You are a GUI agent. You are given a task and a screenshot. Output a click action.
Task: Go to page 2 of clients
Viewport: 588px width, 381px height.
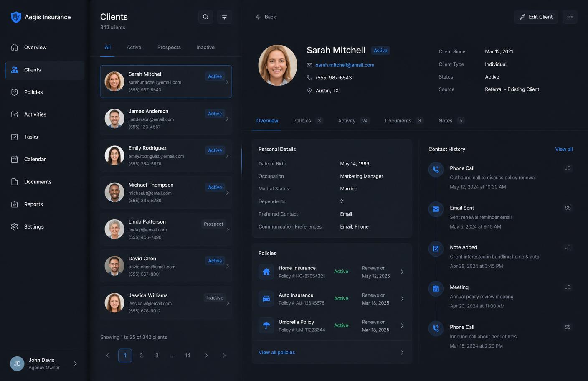(141, 356)
